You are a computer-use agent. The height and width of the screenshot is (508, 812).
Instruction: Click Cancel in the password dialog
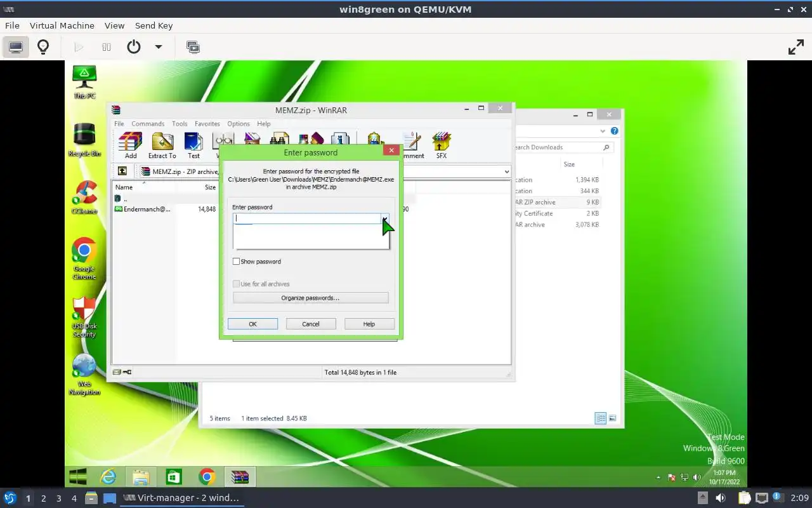311,324
